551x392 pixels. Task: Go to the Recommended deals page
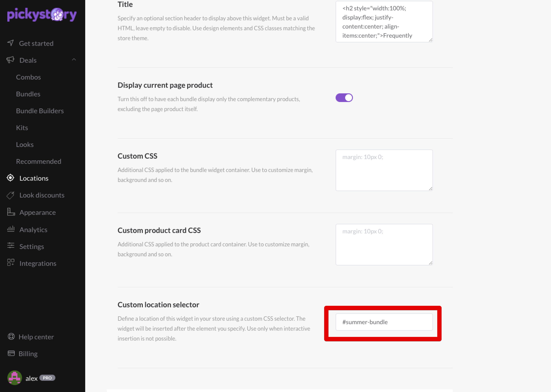pos(39,161)
